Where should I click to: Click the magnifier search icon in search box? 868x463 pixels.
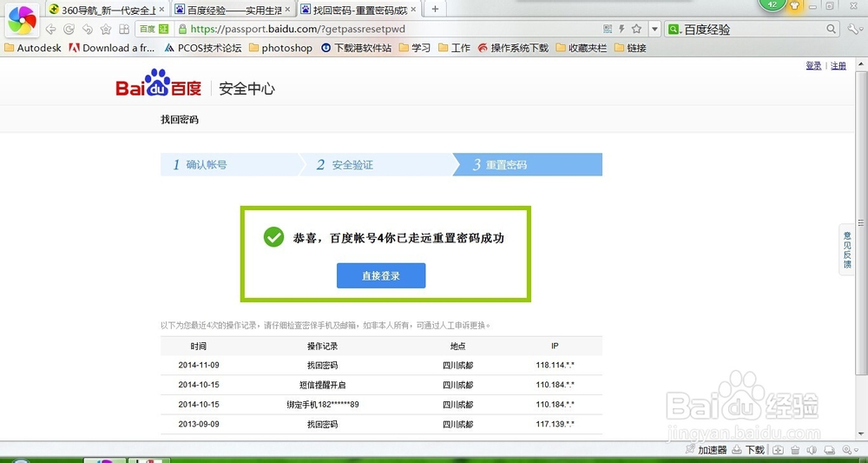(831, 29)
